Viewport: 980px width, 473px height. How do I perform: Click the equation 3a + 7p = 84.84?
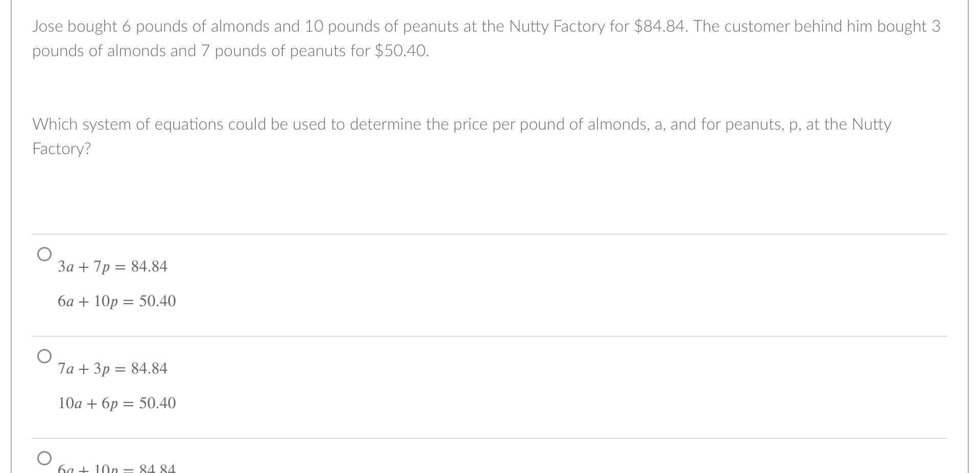pyautogui.click(x=113, y=266)
